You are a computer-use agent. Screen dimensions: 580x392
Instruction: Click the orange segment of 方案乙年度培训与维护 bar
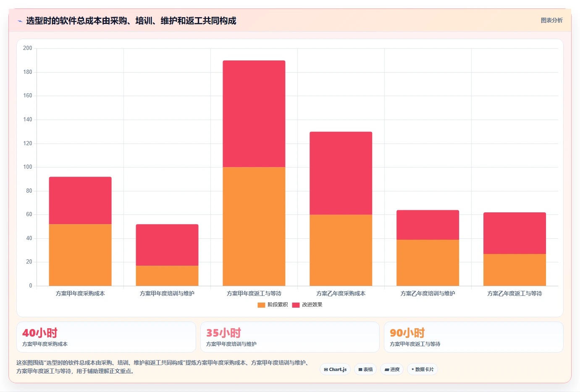point(428,263)
